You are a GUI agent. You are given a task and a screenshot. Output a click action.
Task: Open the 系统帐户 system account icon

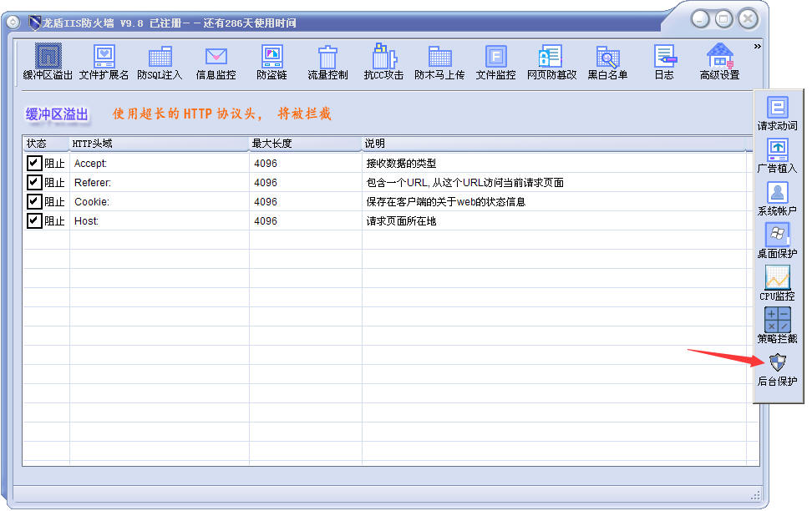(x=777, y=198)
